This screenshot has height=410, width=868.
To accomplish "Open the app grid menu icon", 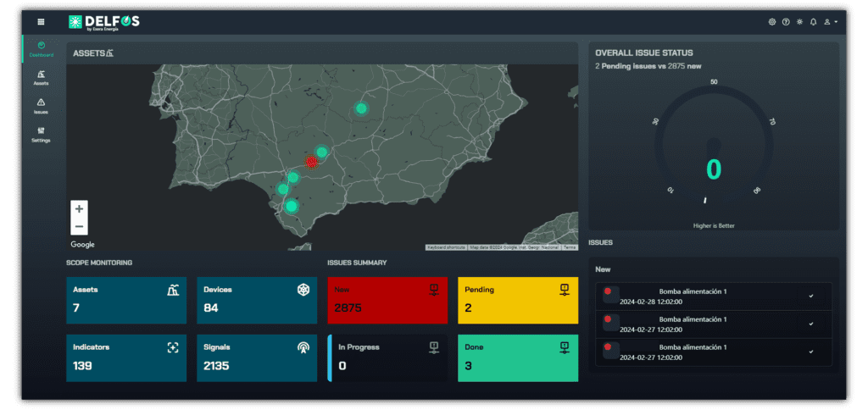I will 41,21.
